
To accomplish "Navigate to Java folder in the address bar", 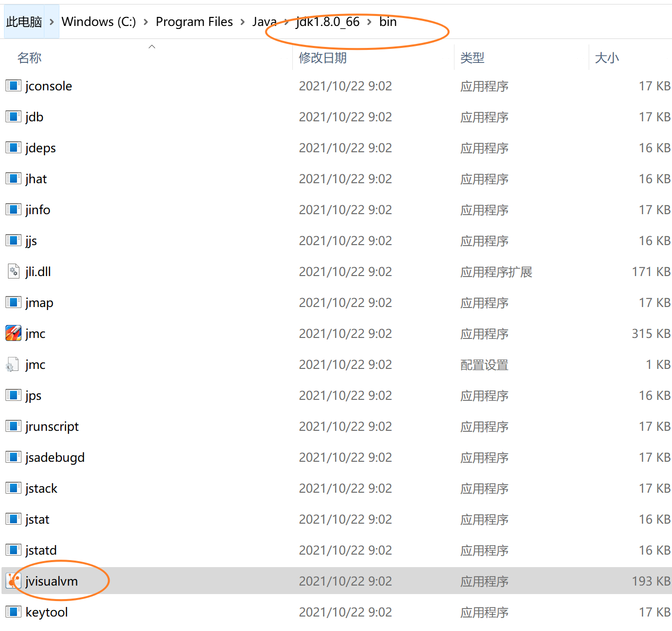I will pos(264,22).
